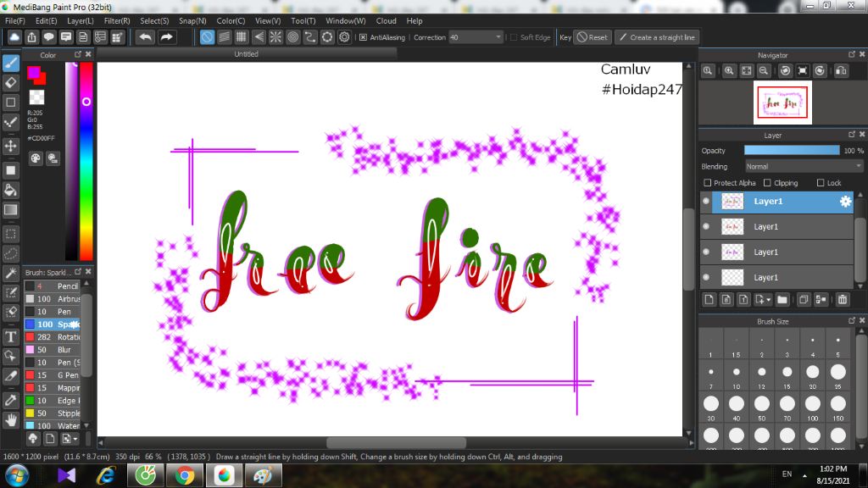Enable Protect Alpha checkbox
Screen dimensions: 868x488
707,183
